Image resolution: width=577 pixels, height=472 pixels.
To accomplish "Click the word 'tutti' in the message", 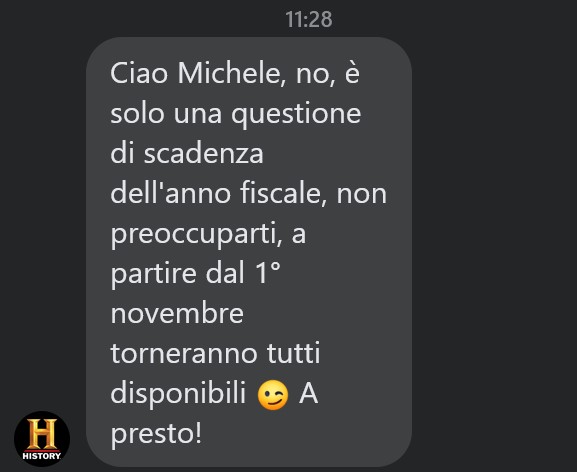I will pos(294,353).
